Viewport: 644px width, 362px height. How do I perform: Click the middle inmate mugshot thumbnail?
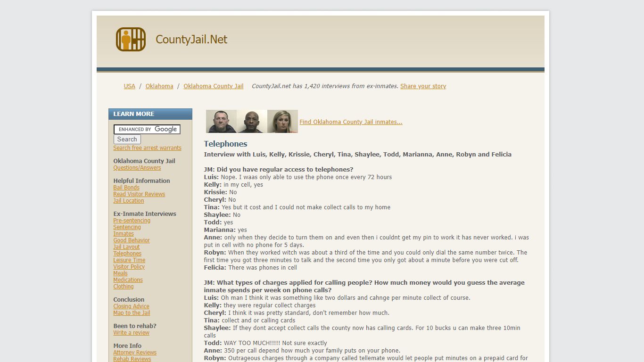point(252,122)
